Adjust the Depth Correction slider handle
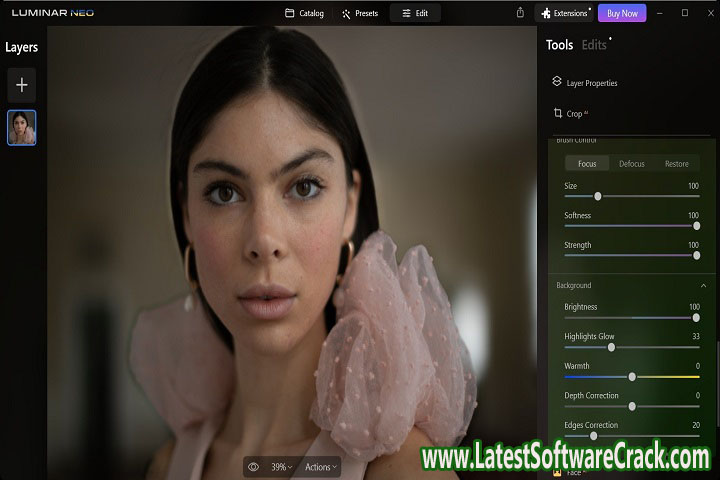Screen dimensions: 720x480 [x=632, y=407]
